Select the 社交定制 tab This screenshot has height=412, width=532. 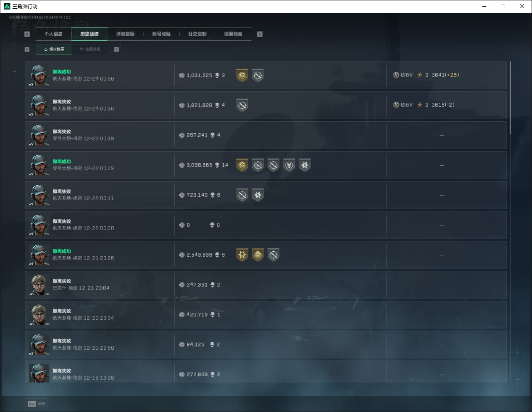(x=197, y=34)
